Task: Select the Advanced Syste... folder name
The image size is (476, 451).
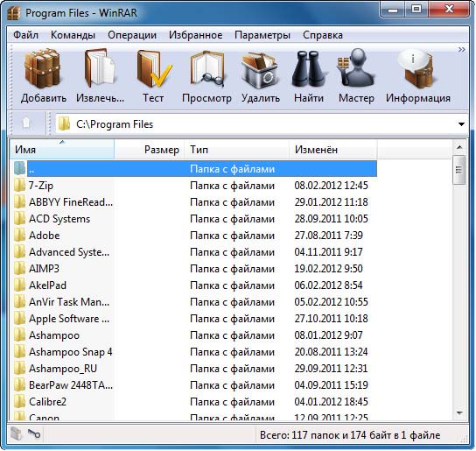Action: (x=69, y=252)
